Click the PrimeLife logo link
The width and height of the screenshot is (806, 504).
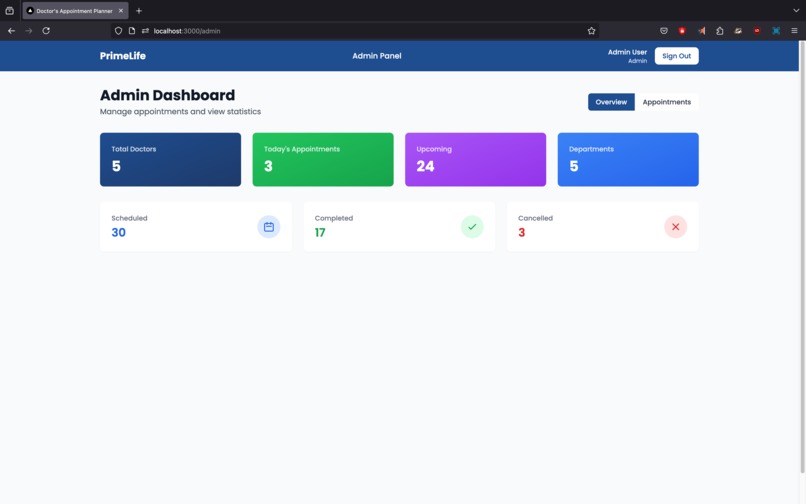click(x=123, y=56)
